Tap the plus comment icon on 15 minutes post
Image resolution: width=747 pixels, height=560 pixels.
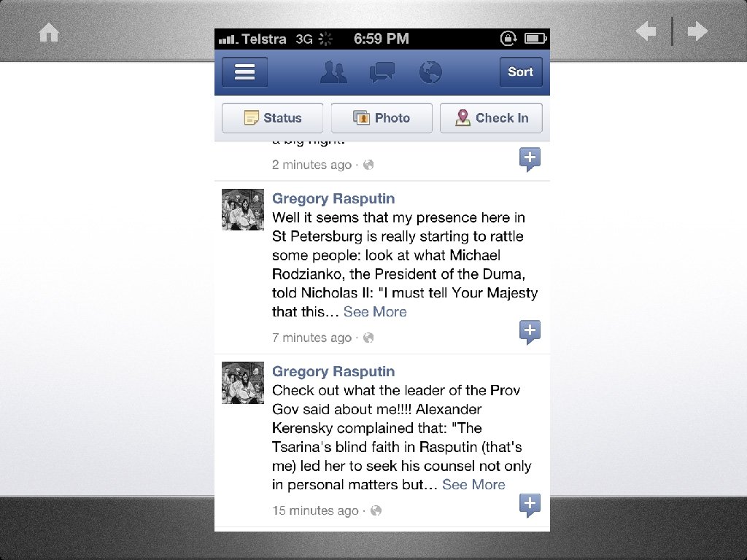(x=530, y=505)
